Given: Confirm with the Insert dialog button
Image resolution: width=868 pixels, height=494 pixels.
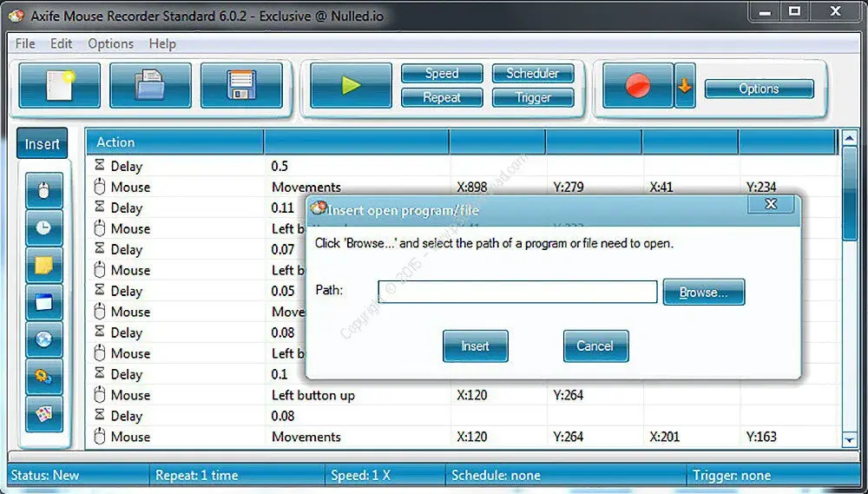Looking at the screenshot, I should click(x=475, y=346).
